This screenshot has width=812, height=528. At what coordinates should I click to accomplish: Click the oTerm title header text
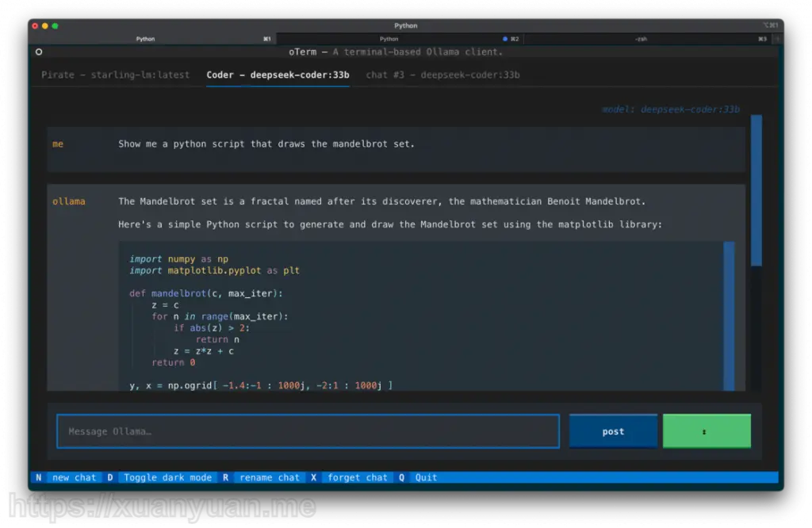click(396, 52)
